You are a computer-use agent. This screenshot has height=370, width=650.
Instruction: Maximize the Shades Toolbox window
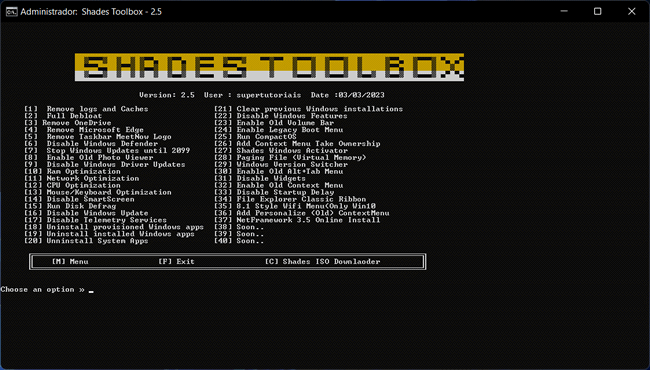tap(597, 12)
